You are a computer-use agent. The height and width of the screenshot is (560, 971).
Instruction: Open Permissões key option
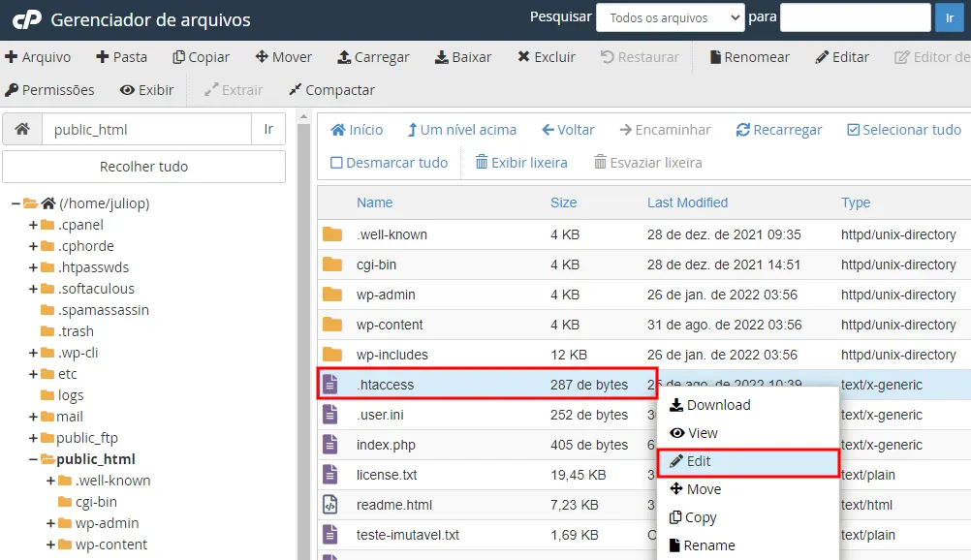(x=49, y=90)
